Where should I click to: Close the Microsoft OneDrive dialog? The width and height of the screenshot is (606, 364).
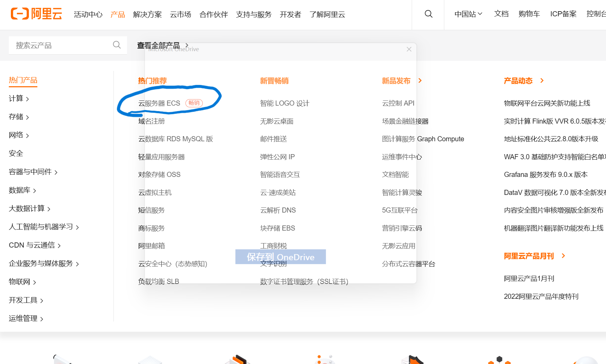click(409, 49)
